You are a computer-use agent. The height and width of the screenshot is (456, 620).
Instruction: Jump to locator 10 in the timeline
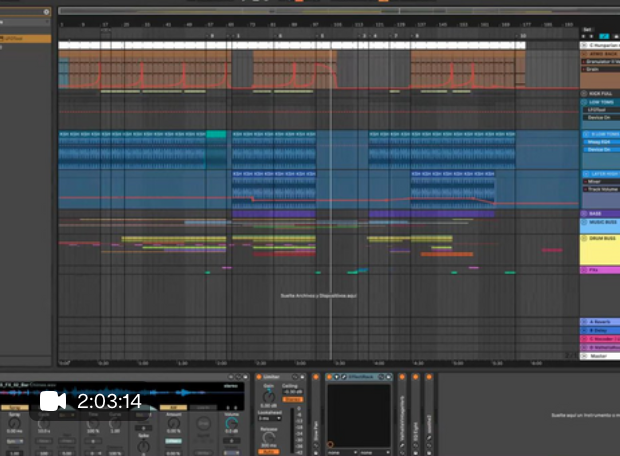click(x=522, y=36)
